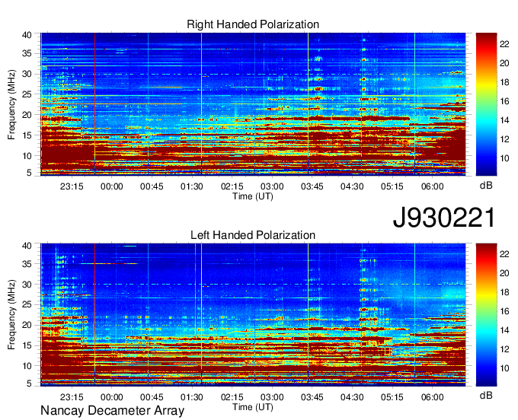Select the 03:45 time tick of Right Handed plot
The height and width of the screenshot is (420, 518).
(x=312, y=186)
